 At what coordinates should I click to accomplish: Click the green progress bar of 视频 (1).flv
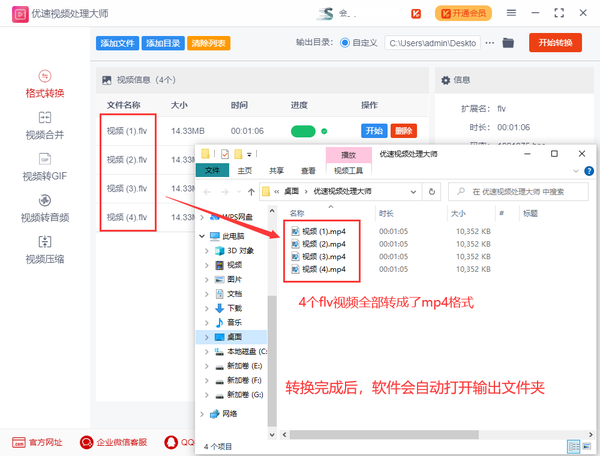pyautogui.click(x=303, y=131)
